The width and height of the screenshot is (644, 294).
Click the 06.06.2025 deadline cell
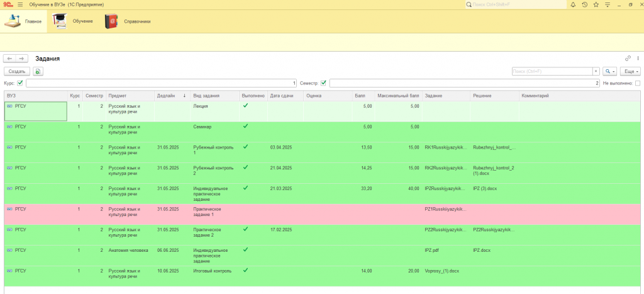pyautogui.click(x=172, y=256)
